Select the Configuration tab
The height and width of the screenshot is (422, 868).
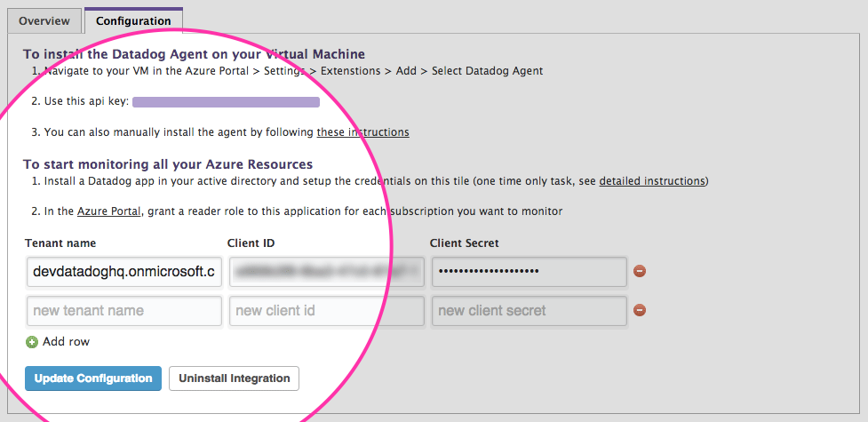pos(133,20)
